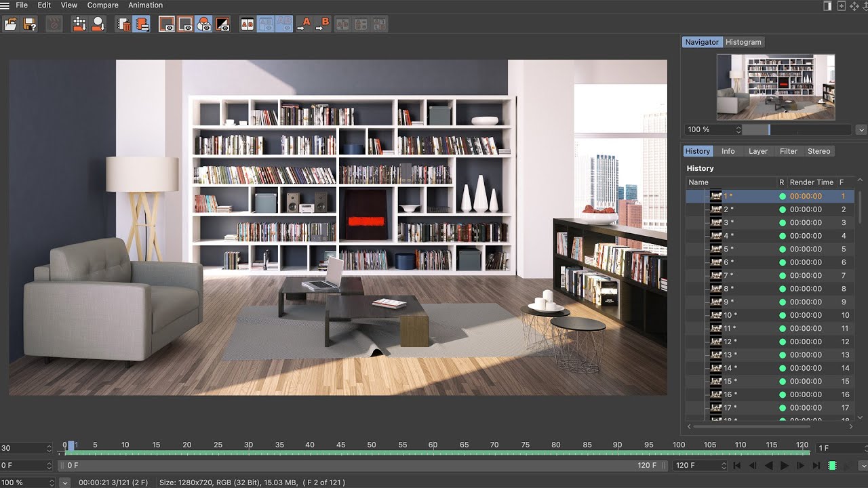The height and width of the screenshot is (488, 868).
Task: Toggle the first highlighted AB view icon
Action: [266, 24]
